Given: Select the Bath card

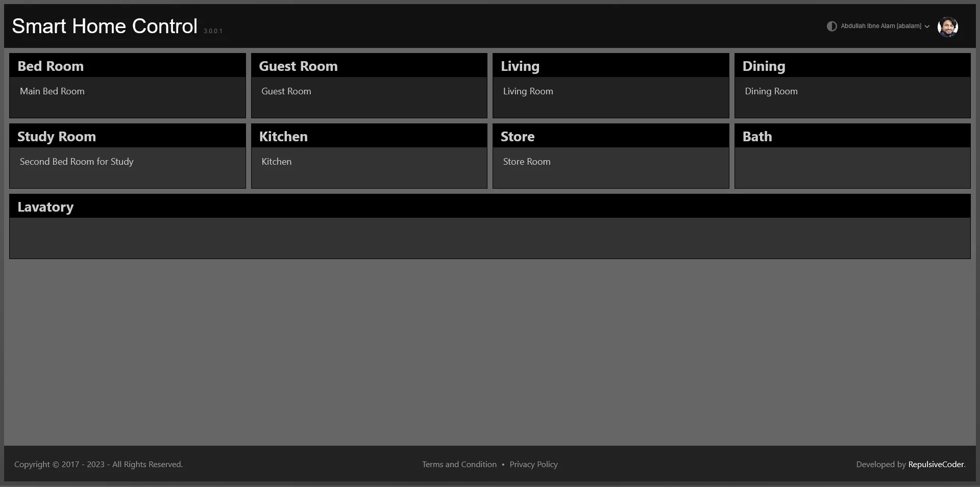Looking at the screenshot, I should coord(852,156).
